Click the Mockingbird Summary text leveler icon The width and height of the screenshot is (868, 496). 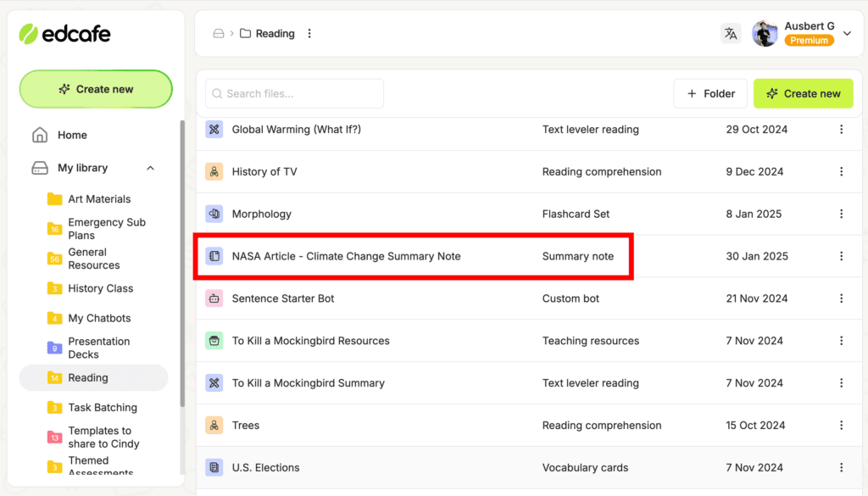(x=214, y=383)
